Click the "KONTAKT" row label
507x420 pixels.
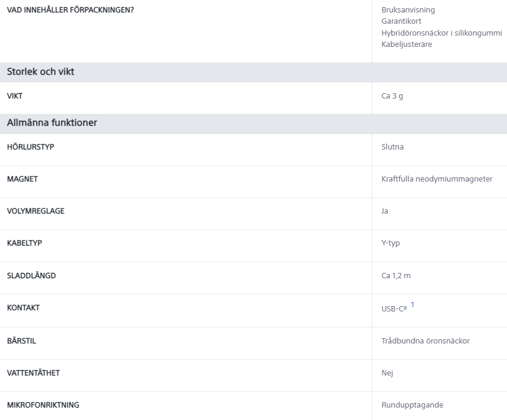point(23,308)
